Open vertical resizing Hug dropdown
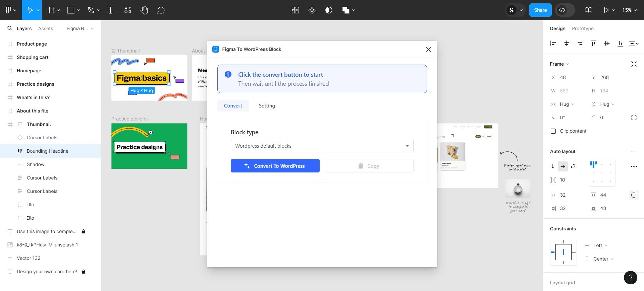 click(x=603, y=104)
